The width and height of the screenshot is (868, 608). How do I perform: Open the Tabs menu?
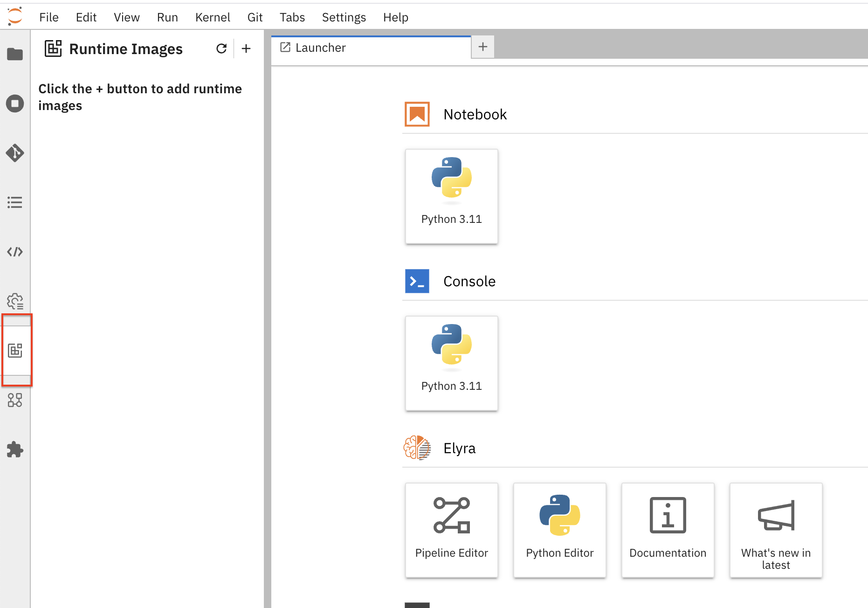pos(292,17)
